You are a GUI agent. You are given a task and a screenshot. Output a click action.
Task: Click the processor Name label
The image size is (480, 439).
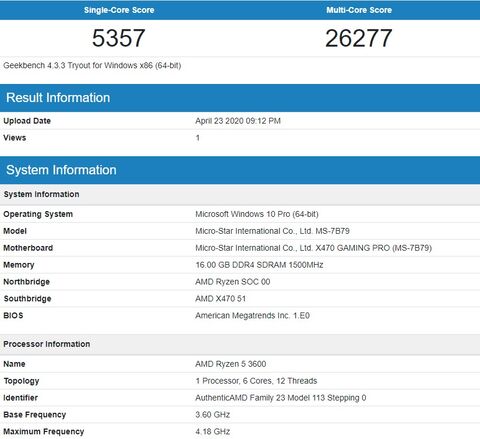pos(14,364)
